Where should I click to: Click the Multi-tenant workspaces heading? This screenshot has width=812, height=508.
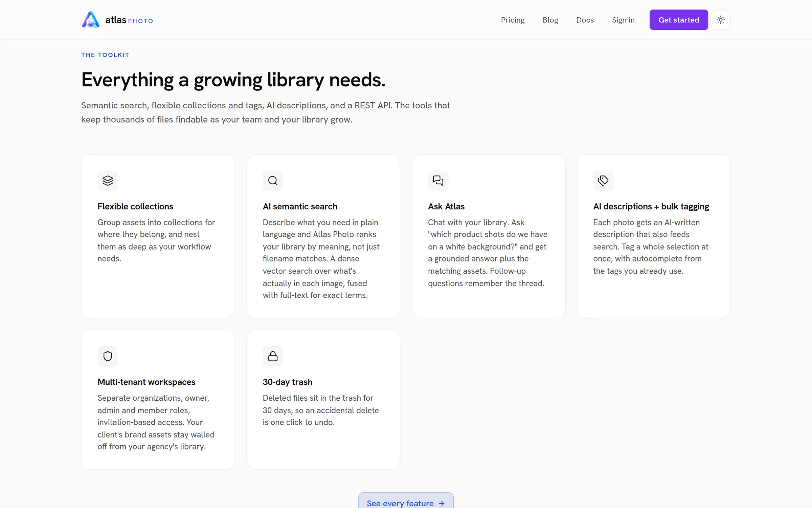pyautogui.click(x=146, y=382)
